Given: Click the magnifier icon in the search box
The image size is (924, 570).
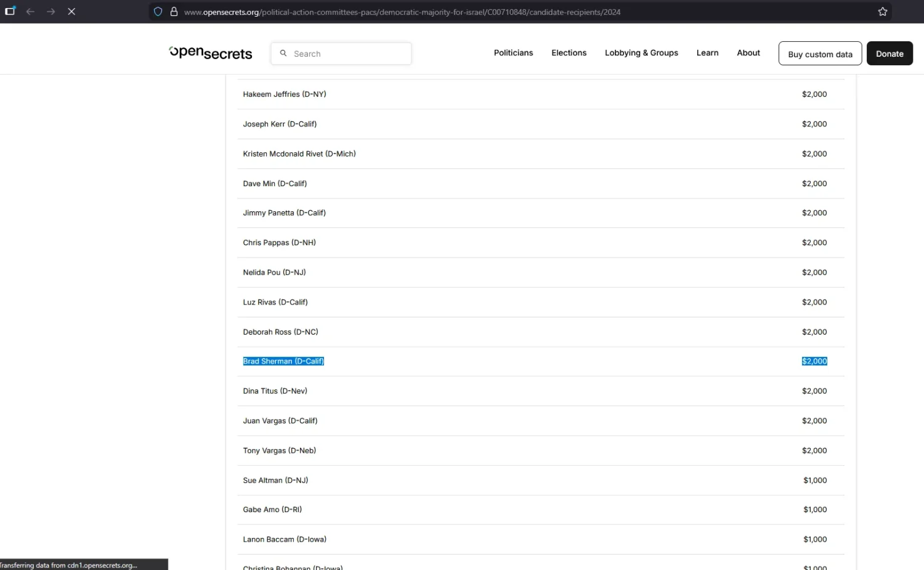Looking at the screenshot, I should coord(283,54).
